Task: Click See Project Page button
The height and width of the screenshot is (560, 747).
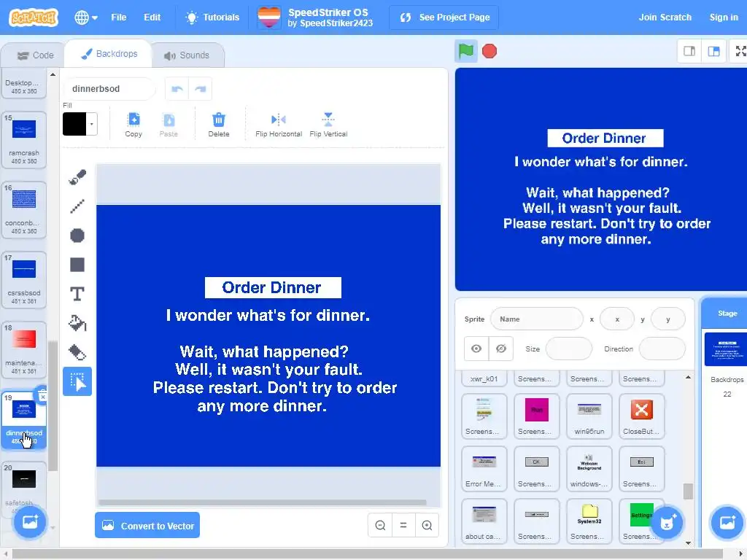Action: [x=444, y=17]
